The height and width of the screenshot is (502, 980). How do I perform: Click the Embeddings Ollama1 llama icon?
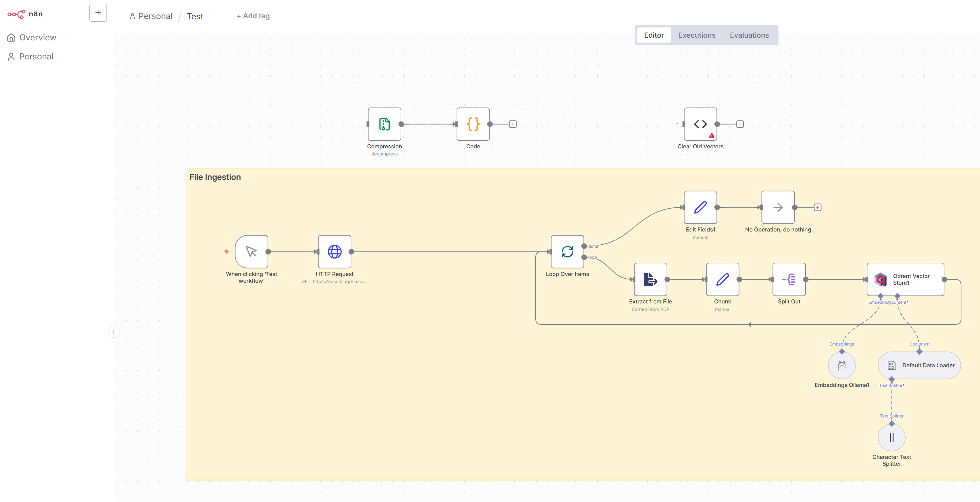pyautogui.click(x=842, y=365)
